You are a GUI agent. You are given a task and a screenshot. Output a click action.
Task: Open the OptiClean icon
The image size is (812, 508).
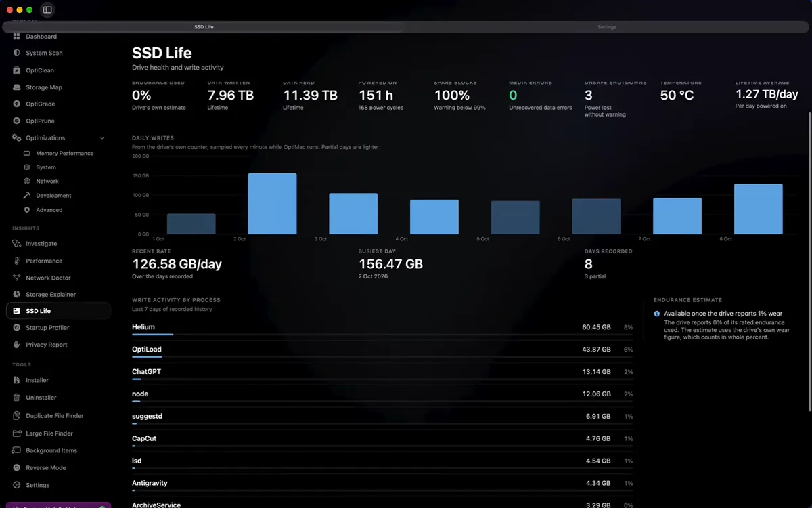pyautogui.click(x=17, y=70)
